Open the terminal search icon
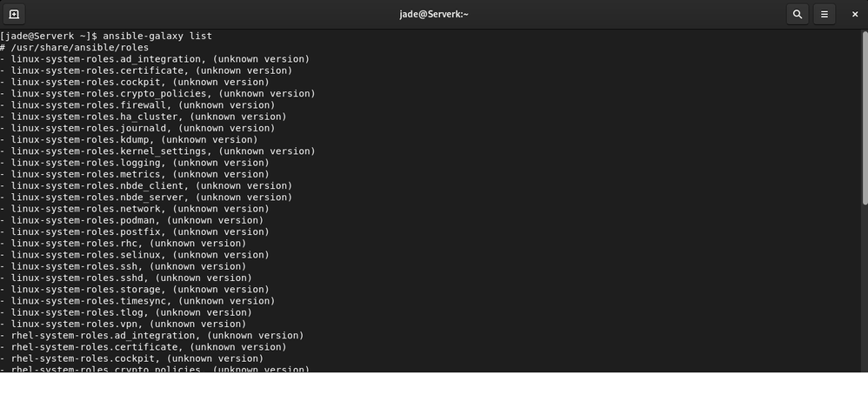The image size is (868, 402). [x=797, y=14]
